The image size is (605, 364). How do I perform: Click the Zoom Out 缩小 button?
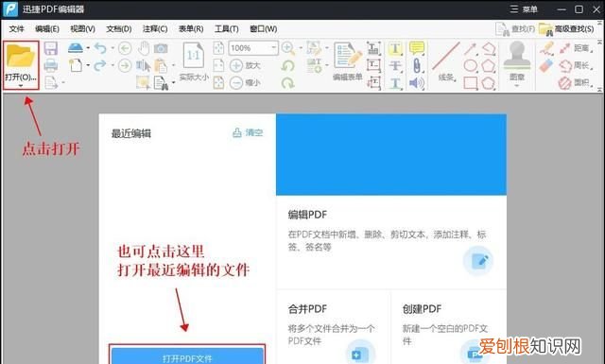click(245, 82)
